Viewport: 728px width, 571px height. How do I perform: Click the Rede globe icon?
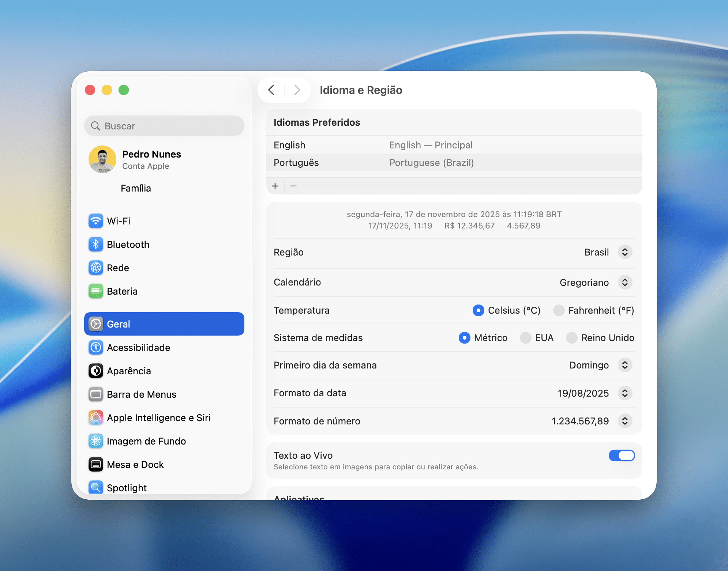(96, 268)
